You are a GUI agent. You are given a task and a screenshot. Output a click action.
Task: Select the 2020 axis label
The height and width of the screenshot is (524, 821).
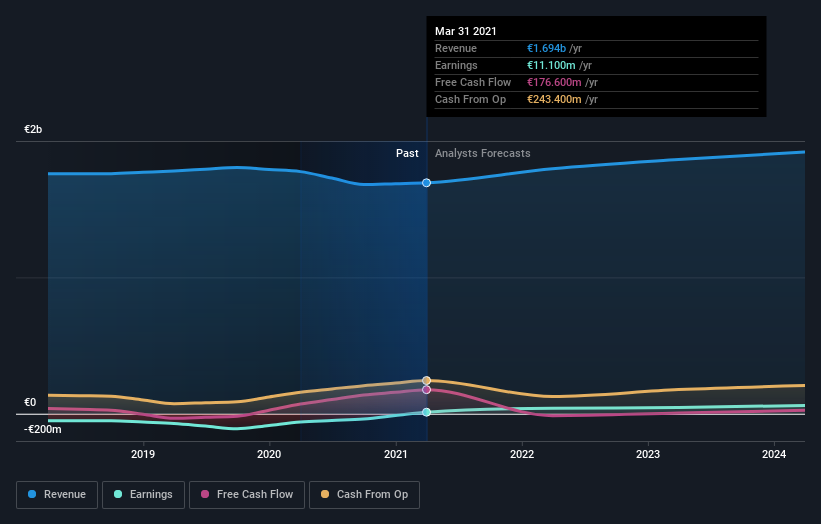269,454
